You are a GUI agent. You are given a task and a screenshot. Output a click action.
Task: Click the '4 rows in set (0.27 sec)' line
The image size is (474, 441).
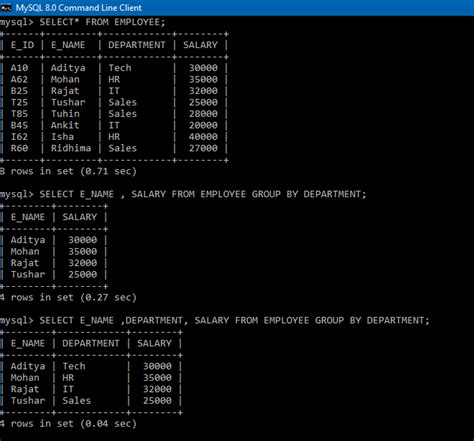(68, 298)
